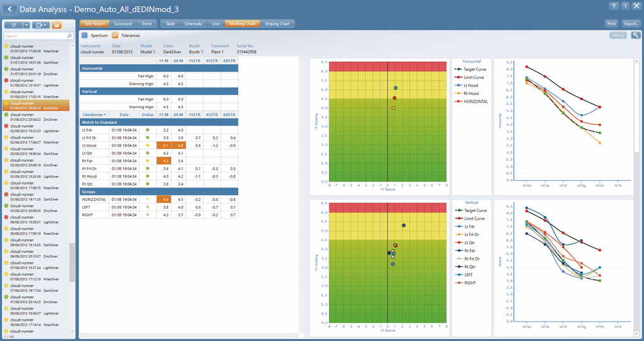The width and height of the screenshot is (644, 341).
Task: Click the sidebar list scrollbar thumb
Action: (x=72, y=262)
